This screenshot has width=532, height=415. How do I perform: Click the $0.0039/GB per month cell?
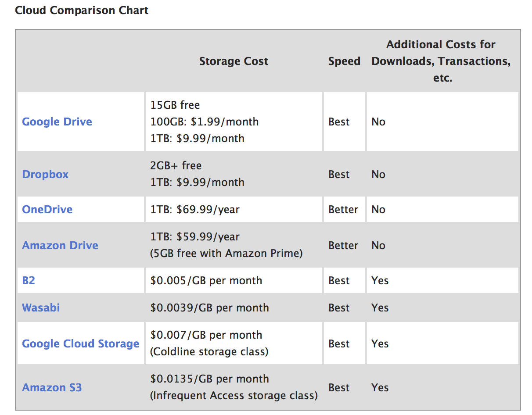pyautogui.click(x=209, y=308)
